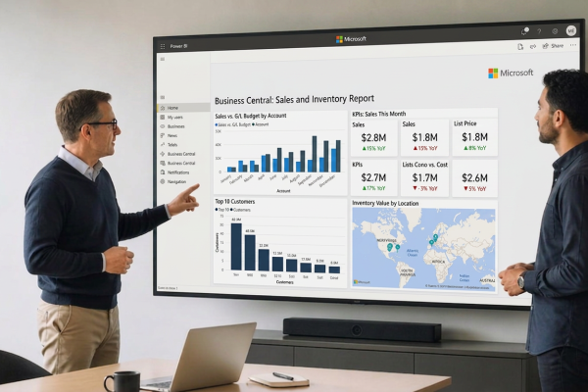This screenshot has height=392, width=588.
Task: Open My users in the sidebar
Action: tap(183, 117)
